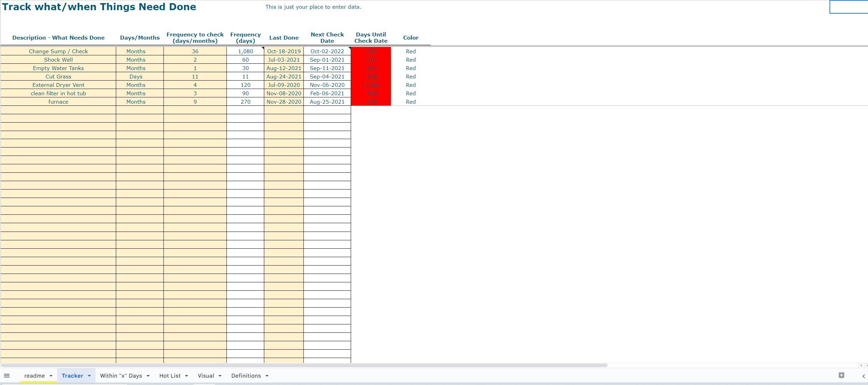Select 'clean filter in hot tub' cell
The width and height of the screenshot is (868, 385).
58,93
